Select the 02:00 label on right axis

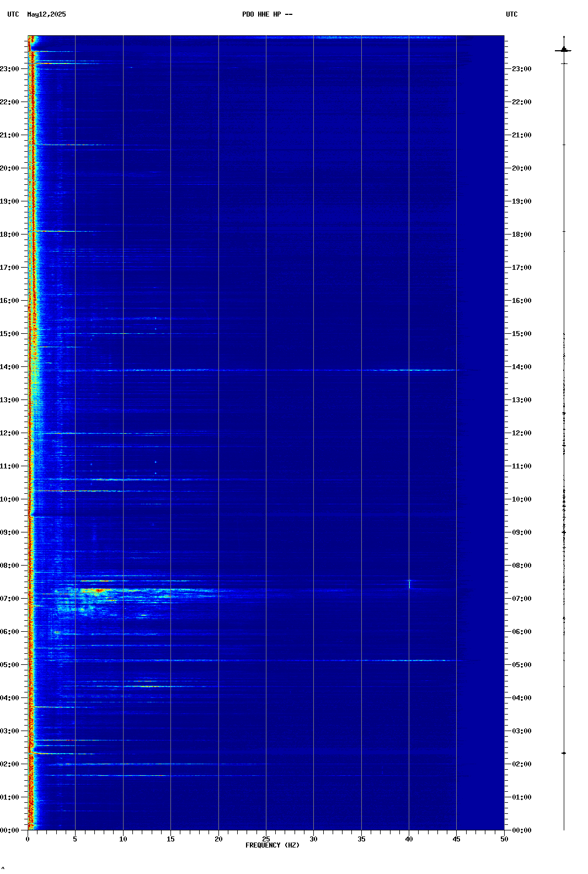(x=522, y=764)
